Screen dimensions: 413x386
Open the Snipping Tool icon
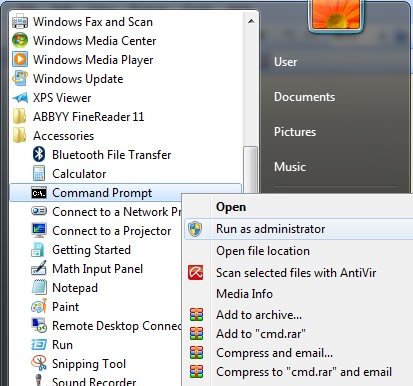coord(39,364)
